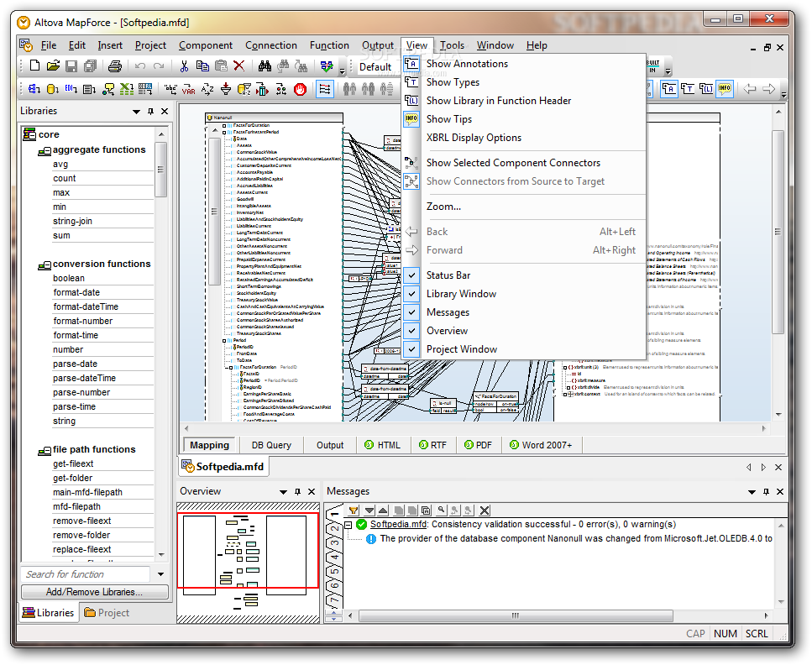This screenshot has width=812, height=665.
Task: Open the Search for function dropdown arrow
Action: (160, 574)
